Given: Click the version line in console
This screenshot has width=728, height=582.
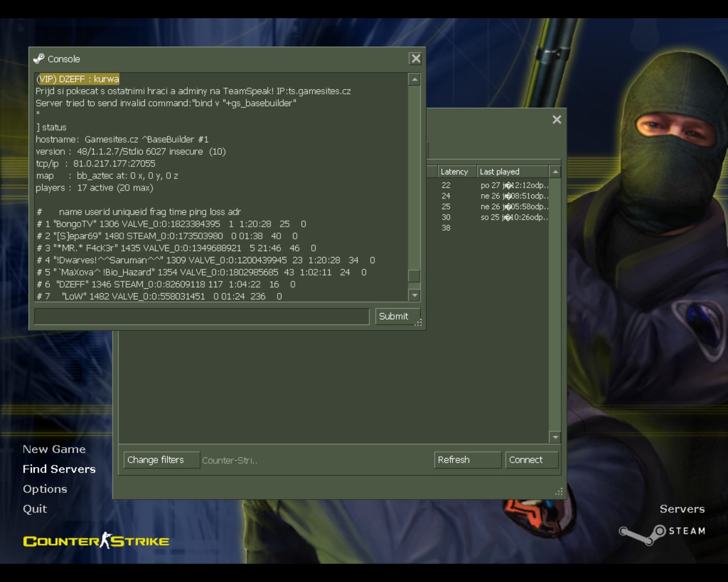Looking at the screenshot, I should (131, 151).
